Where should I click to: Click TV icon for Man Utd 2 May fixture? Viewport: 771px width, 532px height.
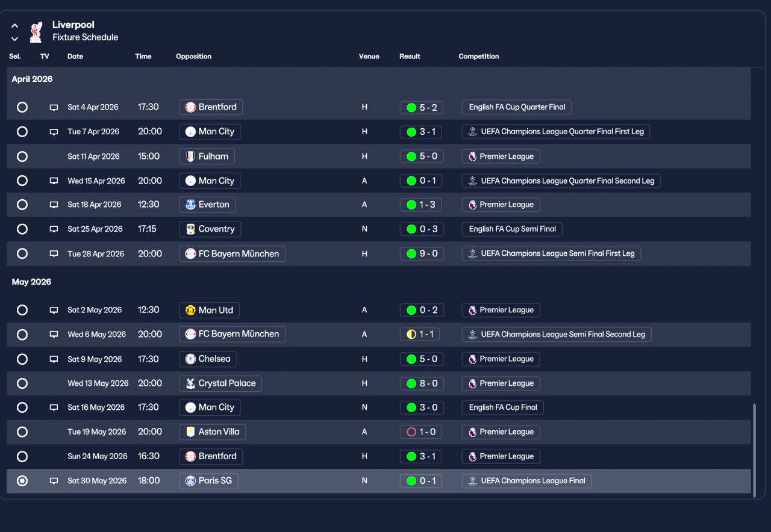click(x=54, y=311)
